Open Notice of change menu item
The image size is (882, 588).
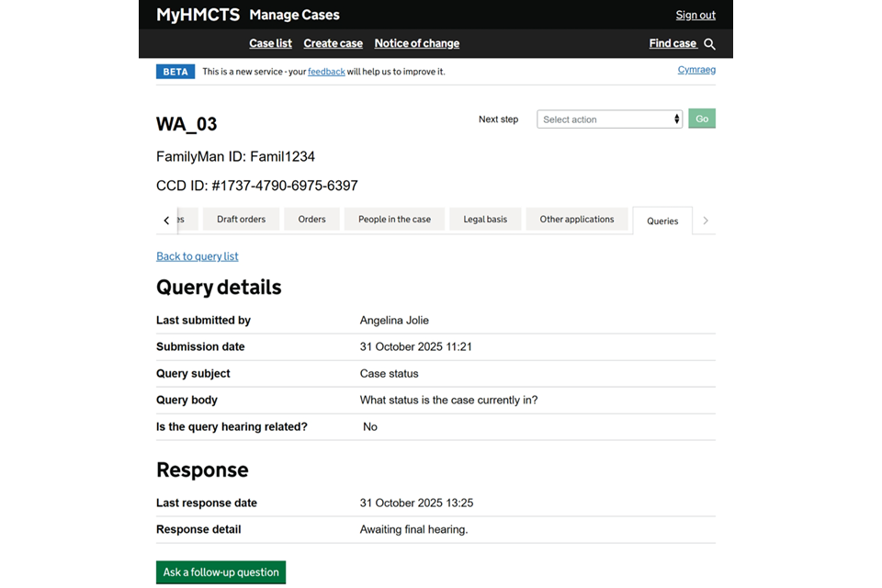coord(416,43)
